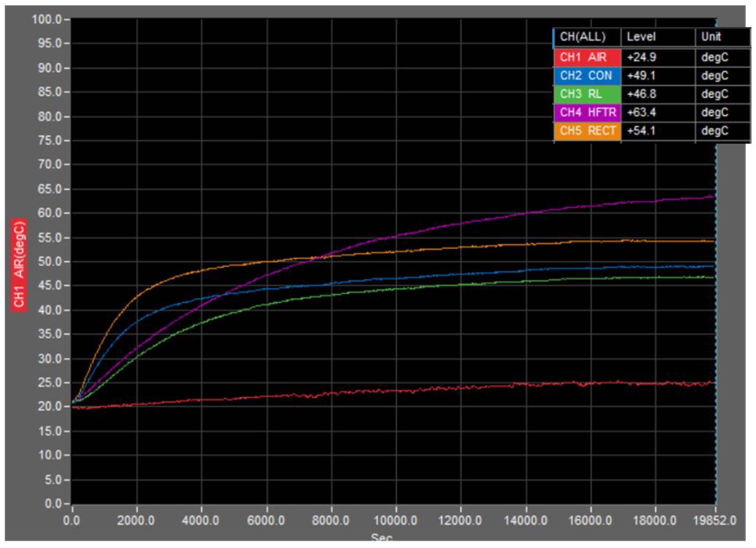Viewport: 756px width, 548px height.
Task: Click the Unit column header
Action: 711,37
